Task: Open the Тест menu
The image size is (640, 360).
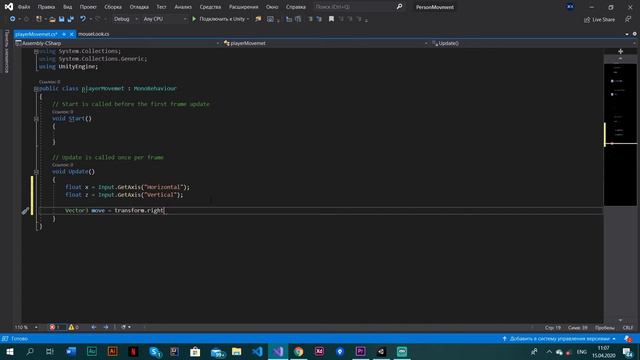Action: (161, 7)
